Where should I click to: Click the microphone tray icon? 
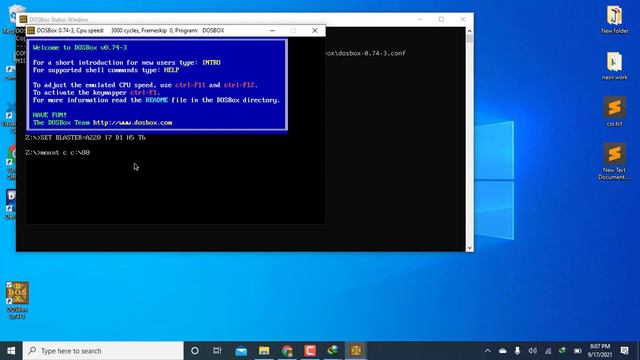[517, 351]
